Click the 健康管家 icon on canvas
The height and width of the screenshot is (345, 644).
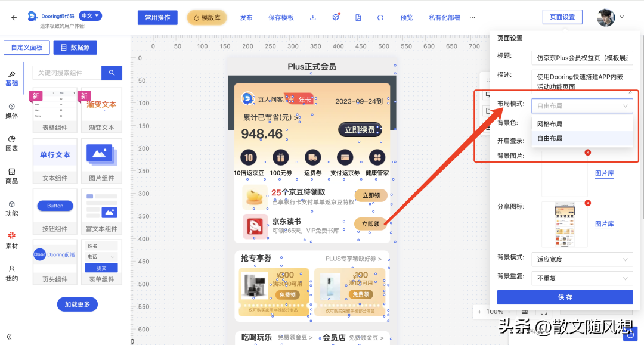[377, 157]
